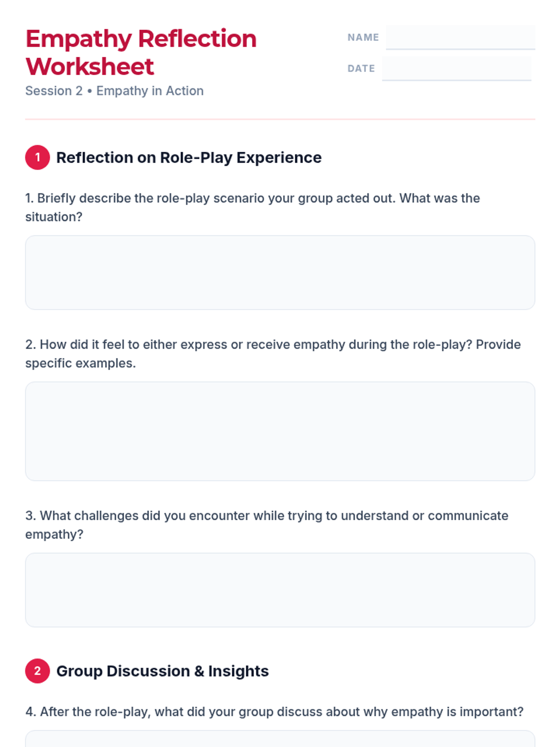Click the 'Session 2' subtitle text

click(x=54, y=91)
